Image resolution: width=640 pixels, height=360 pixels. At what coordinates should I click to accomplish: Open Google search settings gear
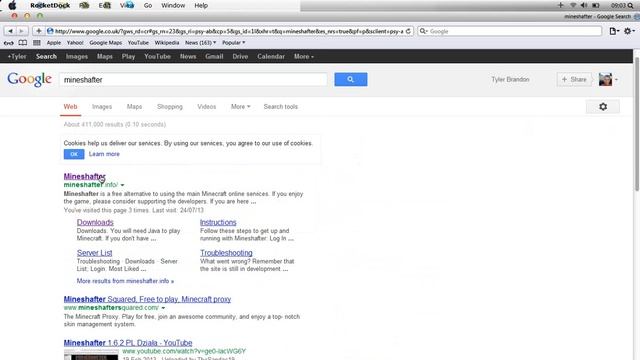603,107
